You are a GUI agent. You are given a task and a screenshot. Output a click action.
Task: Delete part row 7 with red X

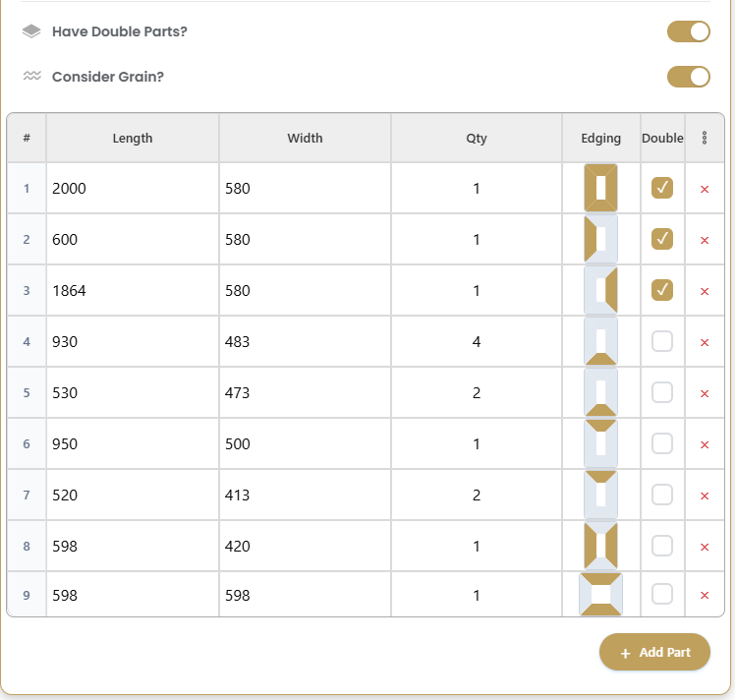point(705,496)
